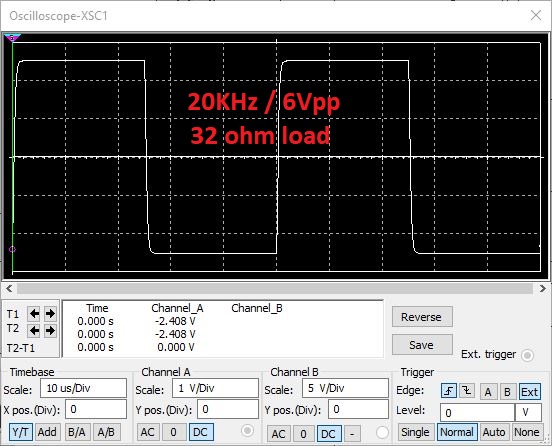Toggle Channel A radio indicator

click(x=247, y=430)
